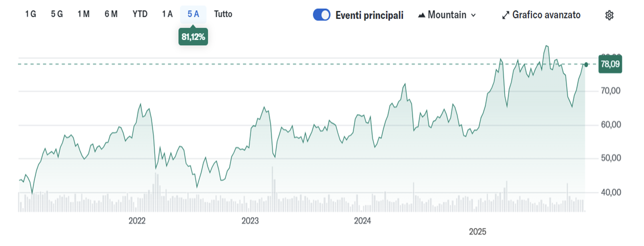Click the 2025 label on the time axis
This screenshot has height=246, width=644.
point(477,232)
